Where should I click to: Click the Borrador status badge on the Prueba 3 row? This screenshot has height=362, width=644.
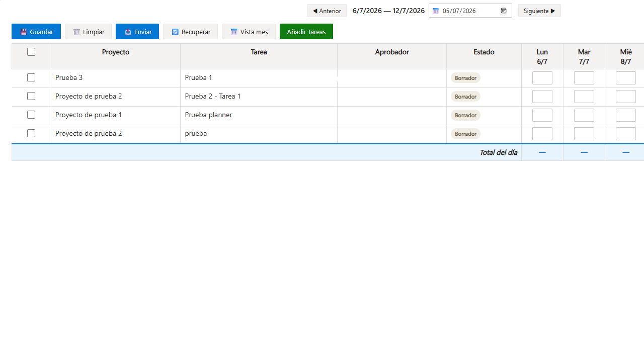[465, 78]
